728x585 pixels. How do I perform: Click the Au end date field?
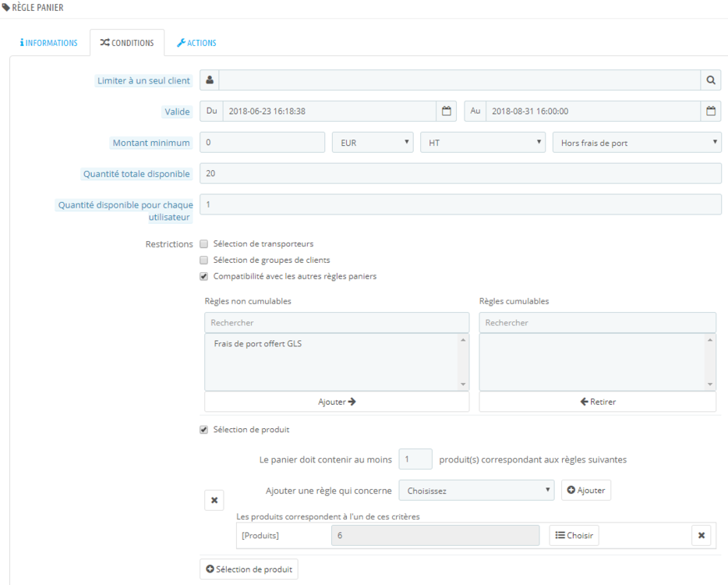point(593,111)
